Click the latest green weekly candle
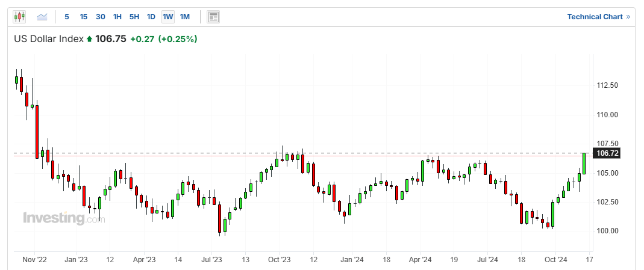644x270 pixels. 584,163
